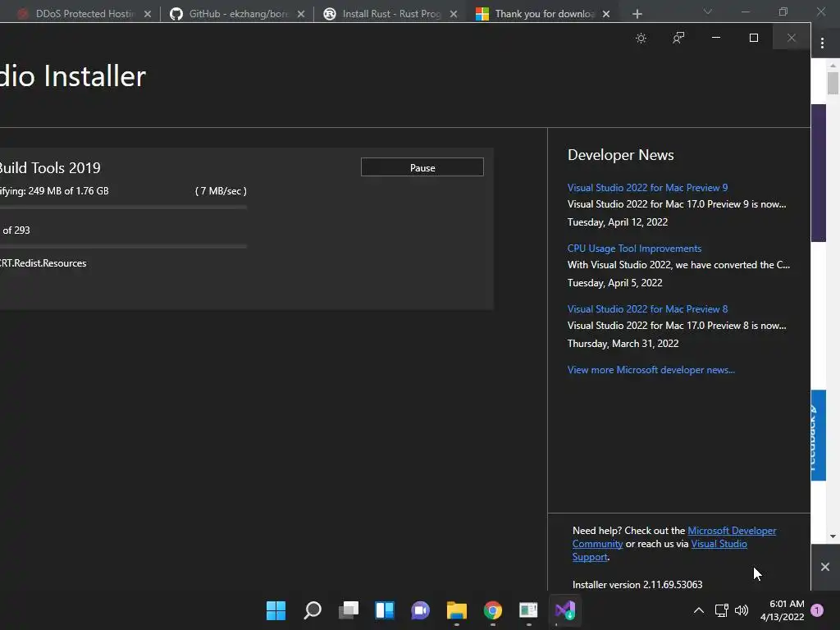Minimize the Visual Studio Installer window
This screenshot has height=630, width=840.
(x=715, y=38)
